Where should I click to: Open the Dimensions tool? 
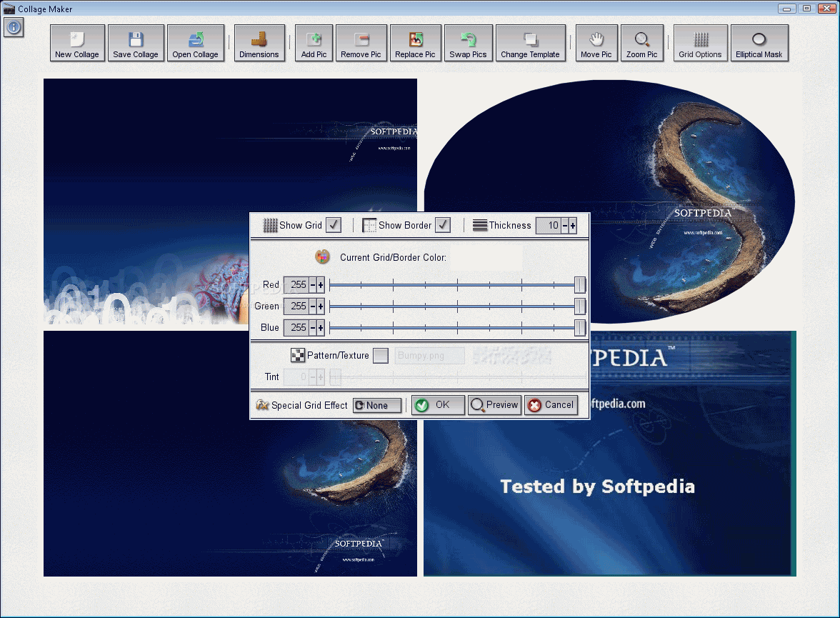point(259,44)
